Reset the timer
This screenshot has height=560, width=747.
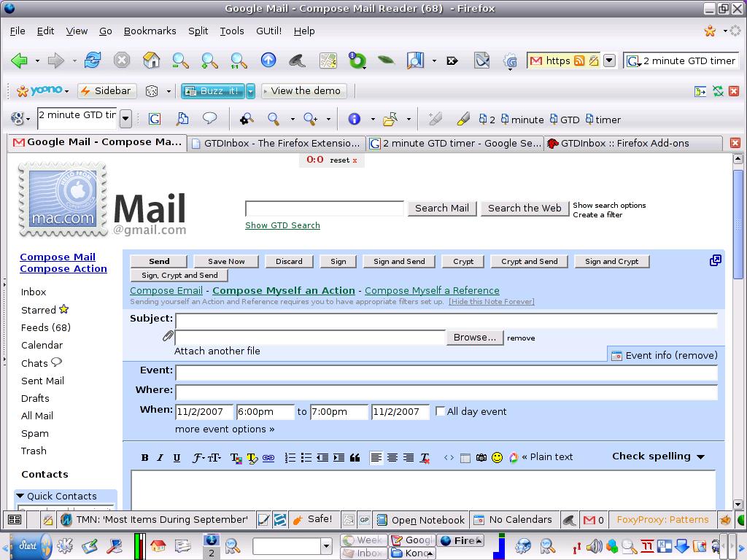[x=340, y=160]
